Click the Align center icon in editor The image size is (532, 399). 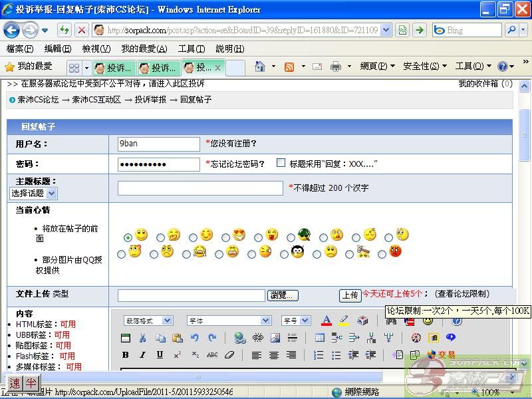[274, 355]
